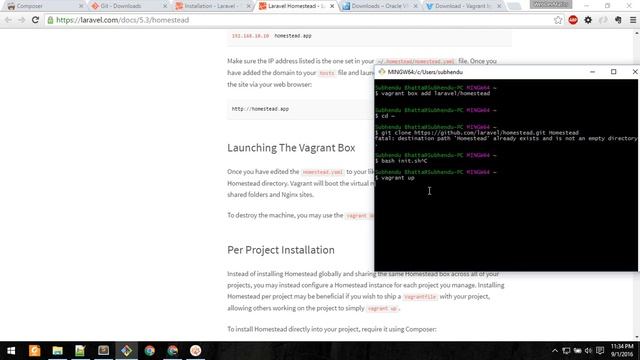Click the Per Project Installation heading
640x360 pixels.
tap(281, 250)
